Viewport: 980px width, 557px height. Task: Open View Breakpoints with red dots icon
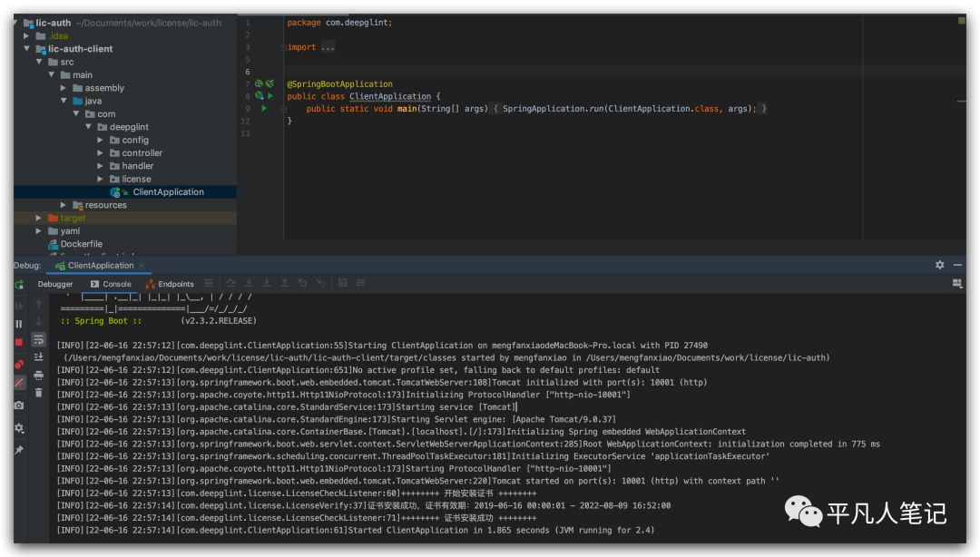point(19,365)
